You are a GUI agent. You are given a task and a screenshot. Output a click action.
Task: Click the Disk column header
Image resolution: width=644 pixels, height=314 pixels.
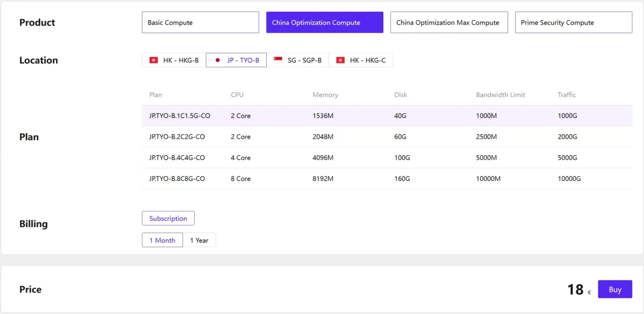pyautogui.click(x=400, y=94)
